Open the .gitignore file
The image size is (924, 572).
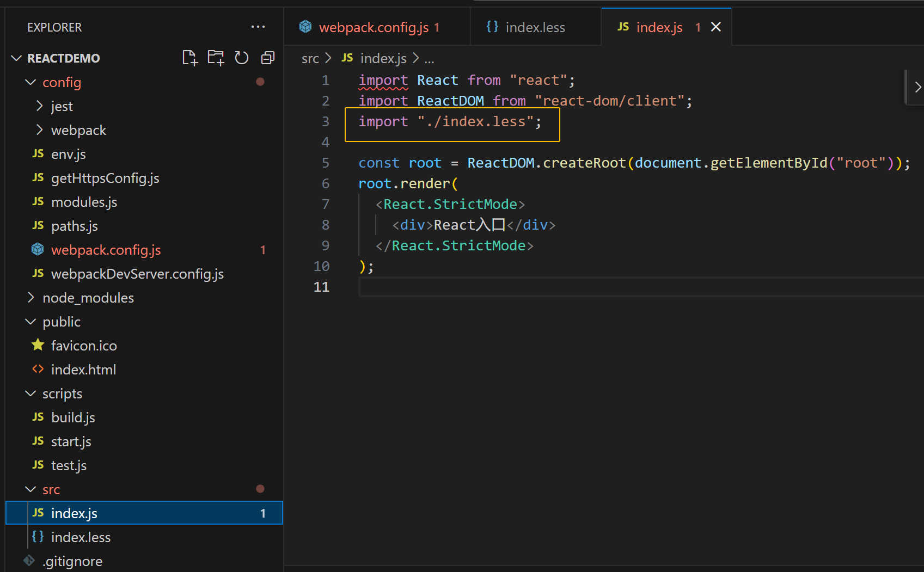(144, 561)
